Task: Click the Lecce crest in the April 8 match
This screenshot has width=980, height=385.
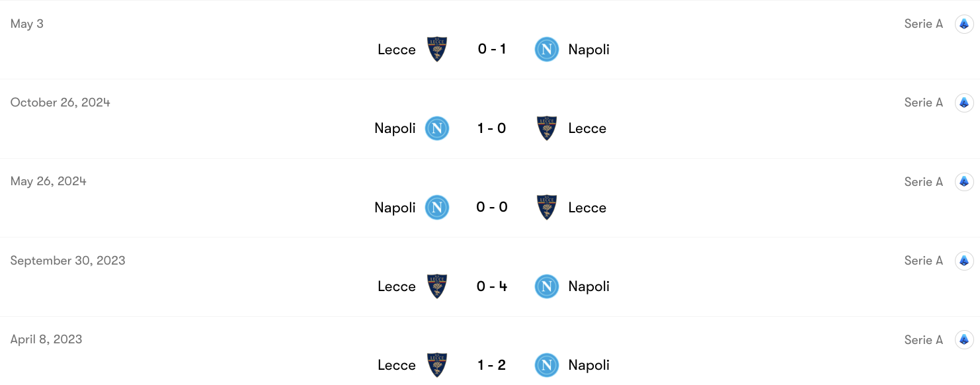Action: pos(437,364)
